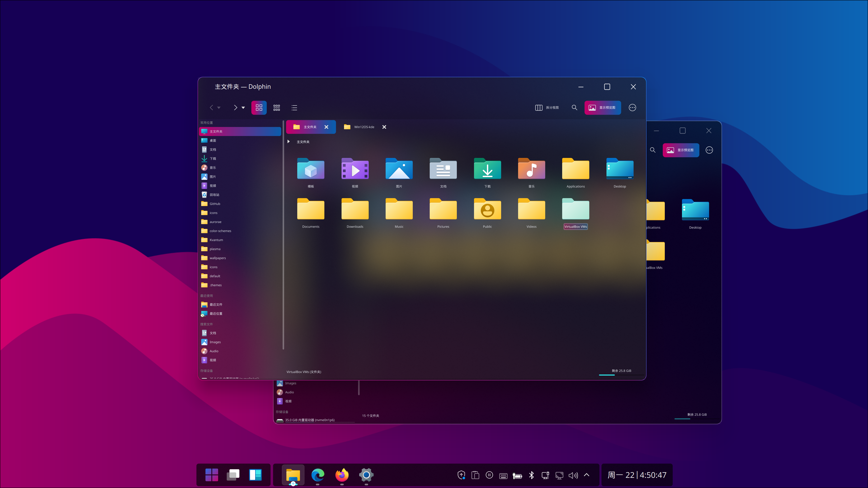Select GitHub in the sidebar places

pyautogui.click(x=240, y=204)
